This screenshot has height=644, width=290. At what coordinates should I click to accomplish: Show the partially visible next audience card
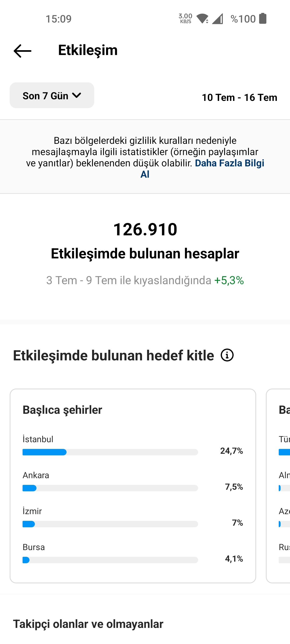278,486
